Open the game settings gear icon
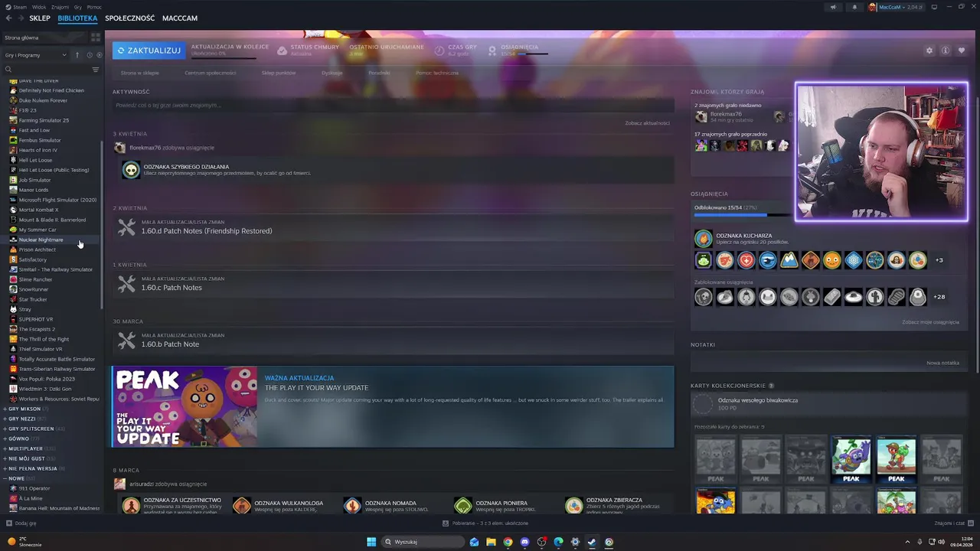Image resolution: width=980 pixels, height=551 pixels. (x=929, y=51)
